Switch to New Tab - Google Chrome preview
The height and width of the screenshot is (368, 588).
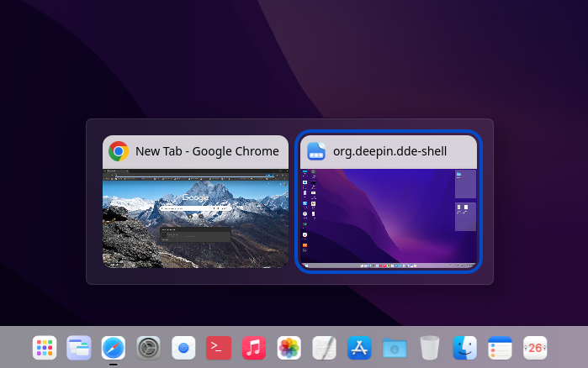[x=195, y=218]
